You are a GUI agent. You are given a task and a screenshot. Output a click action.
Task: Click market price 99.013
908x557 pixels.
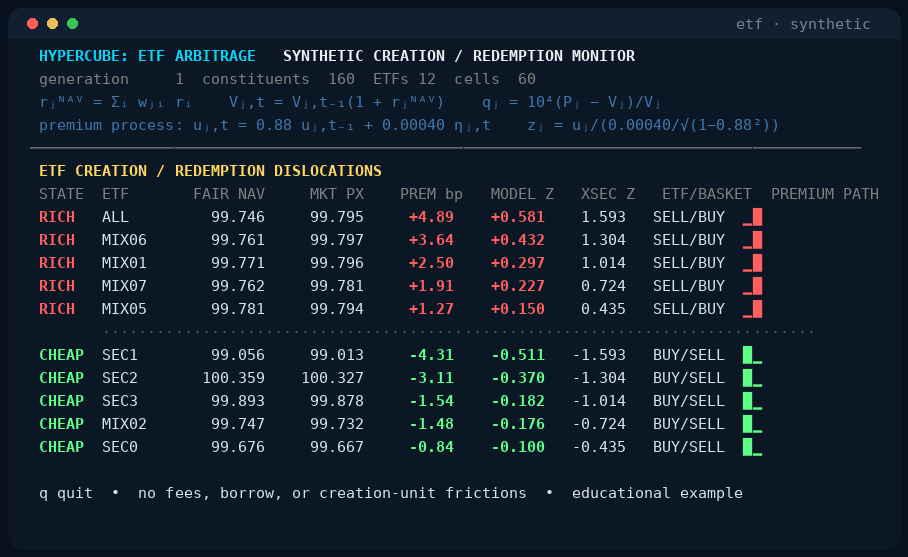pos(337,355)
